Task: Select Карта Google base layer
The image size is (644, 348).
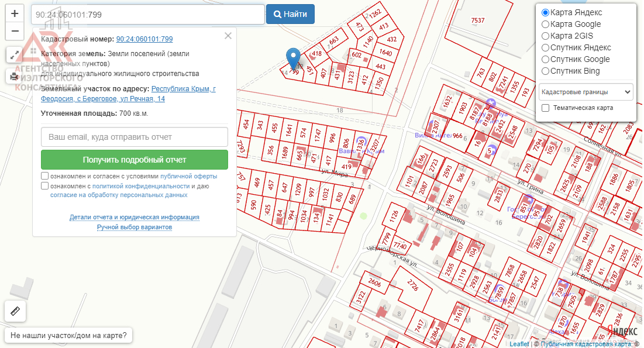Action: [546, 24]
